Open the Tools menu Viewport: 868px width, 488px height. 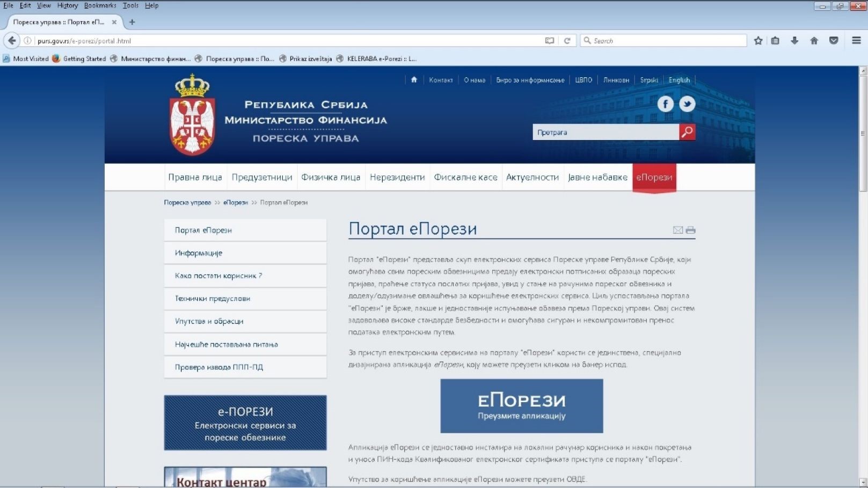[130, 5]
